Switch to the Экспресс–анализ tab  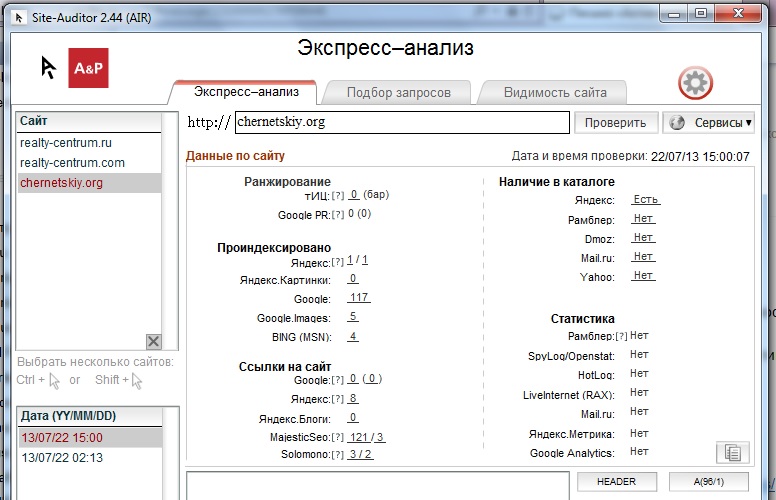click(x=246, y=92)
